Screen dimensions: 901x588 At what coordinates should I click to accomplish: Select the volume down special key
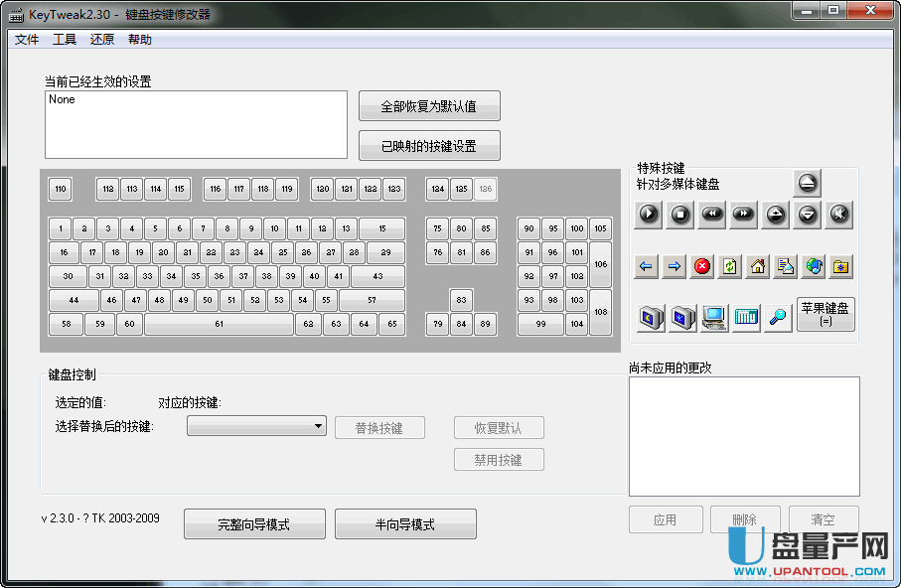pyautogui.click(x=808, y=215)
